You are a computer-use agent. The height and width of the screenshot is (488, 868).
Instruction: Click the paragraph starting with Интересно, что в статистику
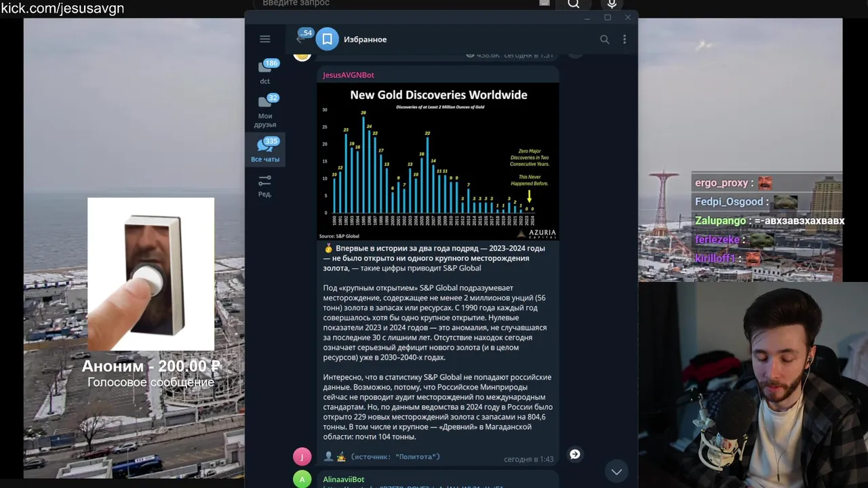point(437,407)
